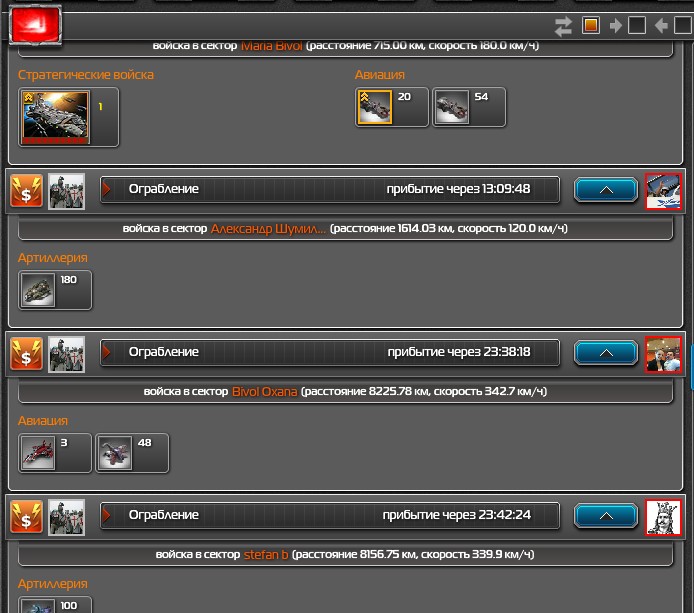Click the robbery dollar icon in the 23:42:24 row
Screen dimensions: 694x613
point(27,517)
